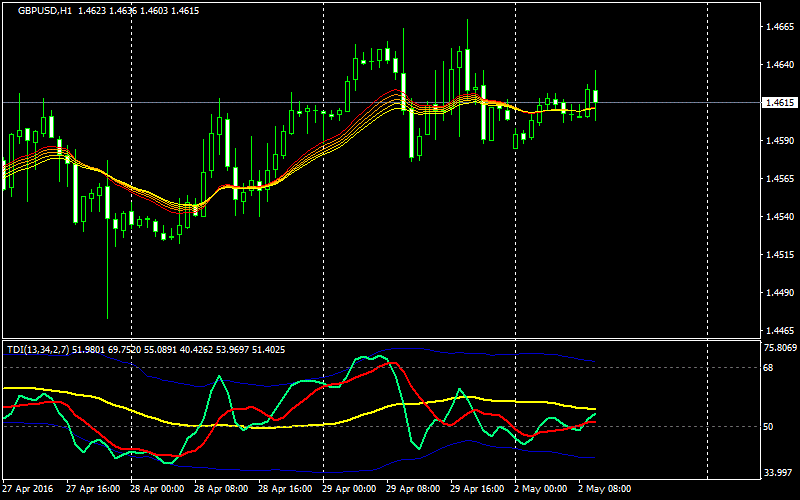Click the 1.4590 price axis label
Viewport: 800px width, 500px height.
tap(781, 141)
